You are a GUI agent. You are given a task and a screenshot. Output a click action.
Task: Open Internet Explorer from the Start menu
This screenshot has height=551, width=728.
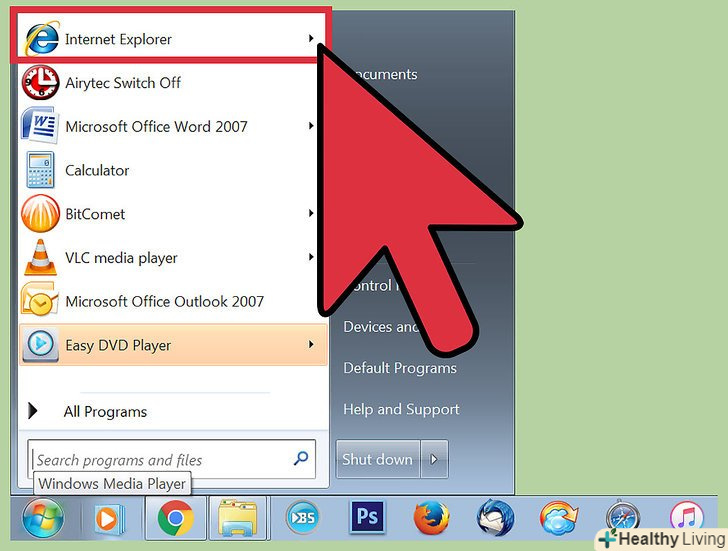tap(171, 38)
